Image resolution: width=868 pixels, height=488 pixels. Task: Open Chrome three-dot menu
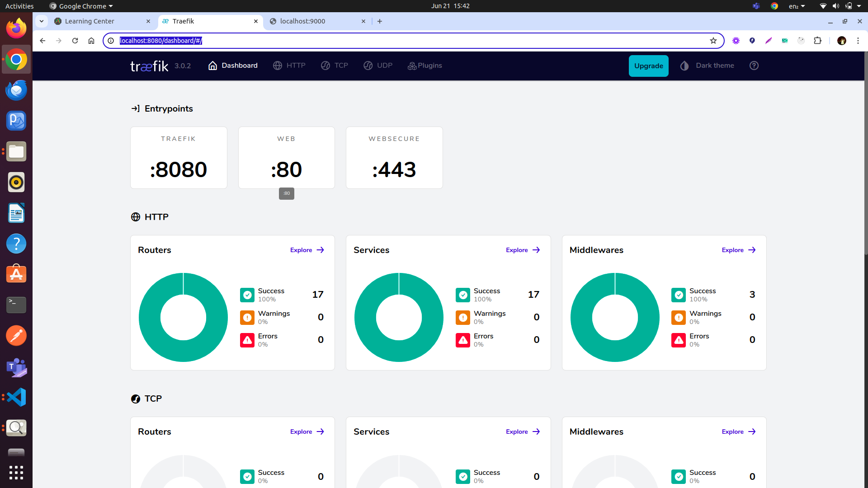858,41
